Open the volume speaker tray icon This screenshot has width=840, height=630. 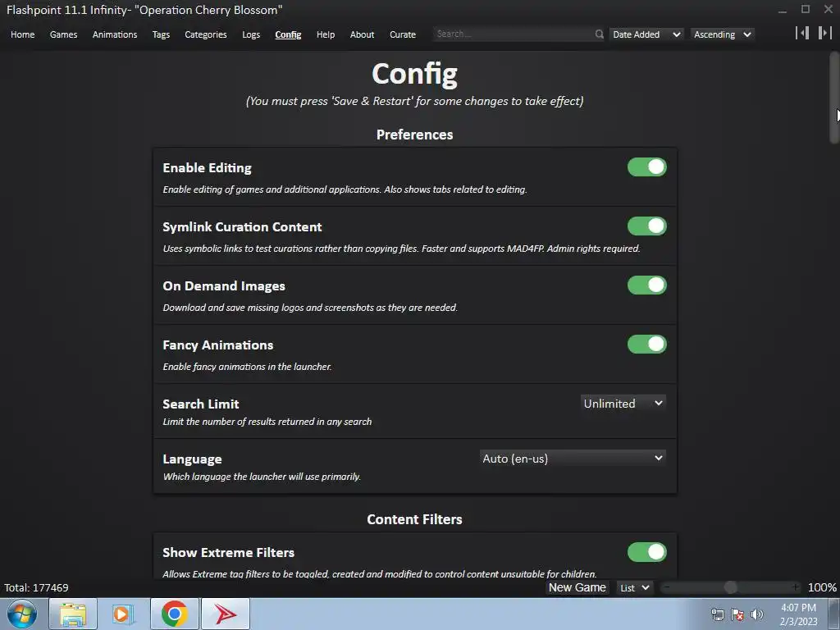(x=757, y=614)
